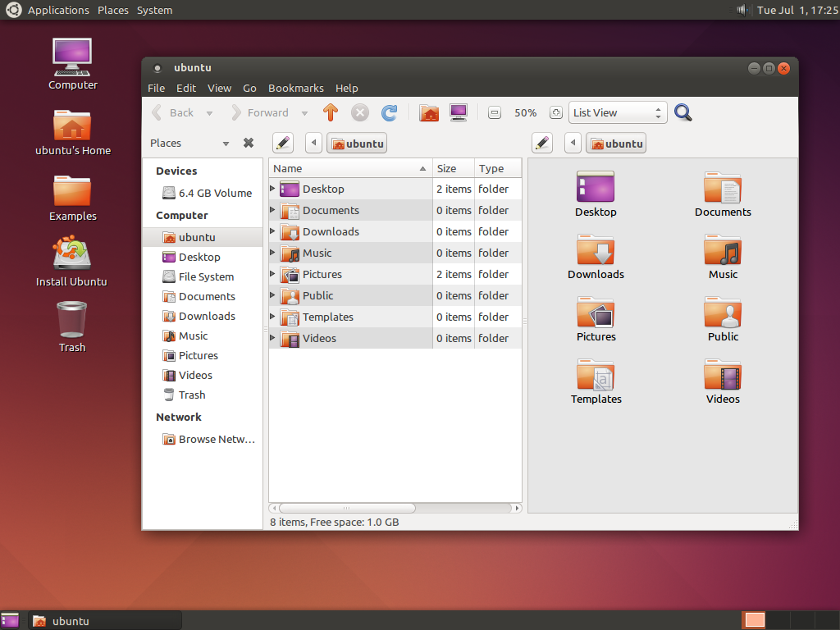Open the Edit menu
Screen dimensions: 840x630
[x=186, y=88]
